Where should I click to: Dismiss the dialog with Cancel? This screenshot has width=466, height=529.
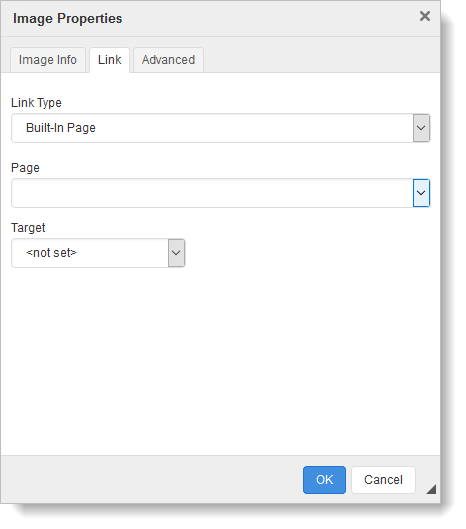coord(383,480)
